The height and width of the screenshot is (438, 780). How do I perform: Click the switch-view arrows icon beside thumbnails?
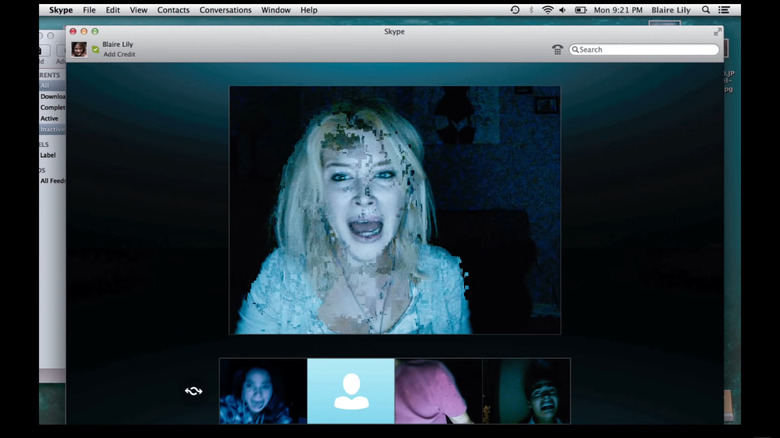click(194, 391)
